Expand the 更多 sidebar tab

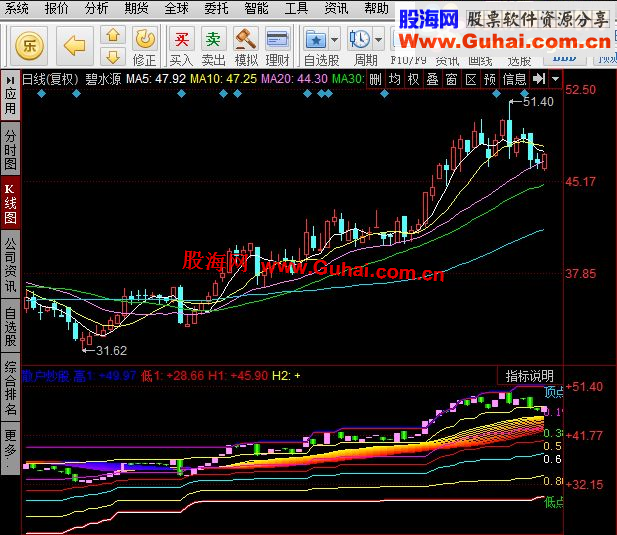pyautogui.click(x=10, y=448)
